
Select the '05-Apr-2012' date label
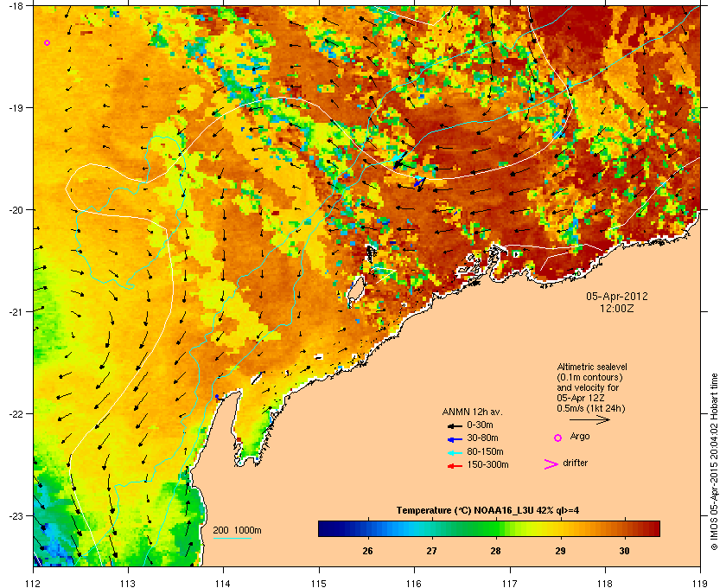[x=617, y=296]
